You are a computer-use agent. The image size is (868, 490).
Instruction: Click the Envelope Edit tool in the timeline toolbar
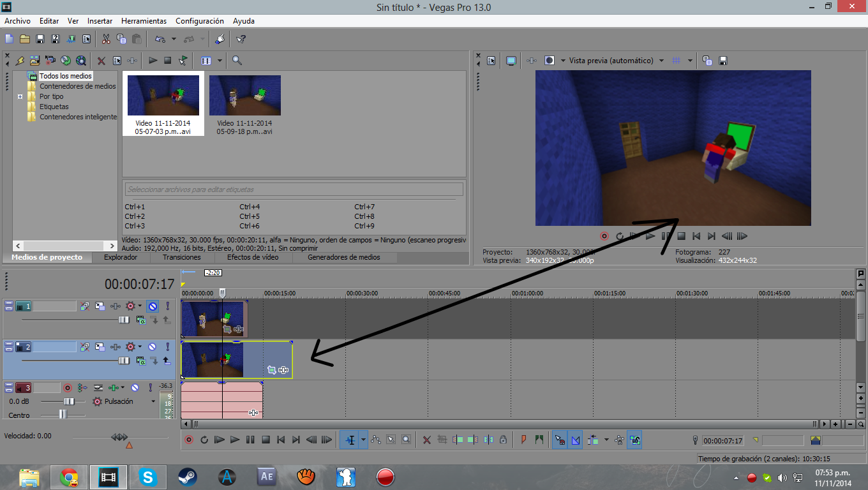376,440
